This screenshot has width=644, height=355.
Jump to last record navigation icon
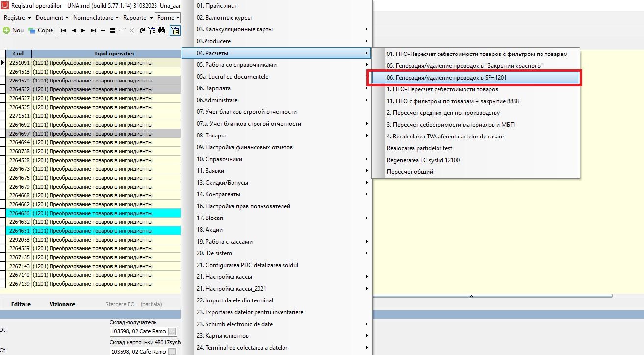coord(93,30)
